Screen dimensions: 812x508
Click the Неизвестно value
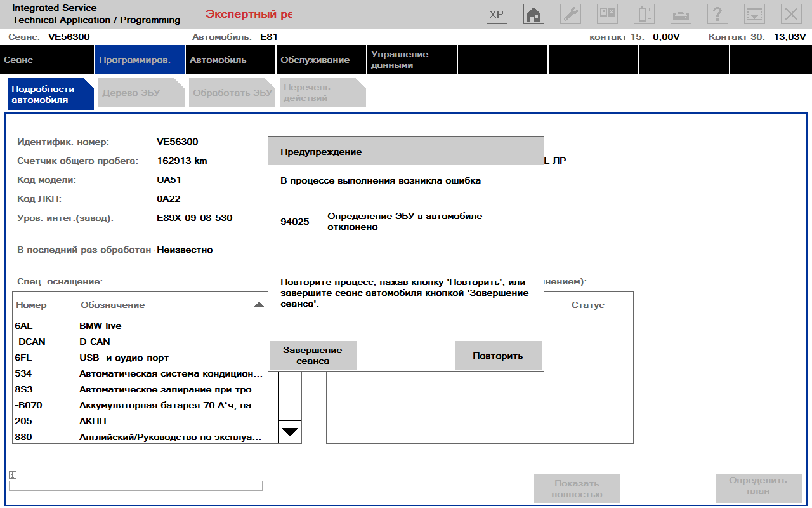point(185,250)
